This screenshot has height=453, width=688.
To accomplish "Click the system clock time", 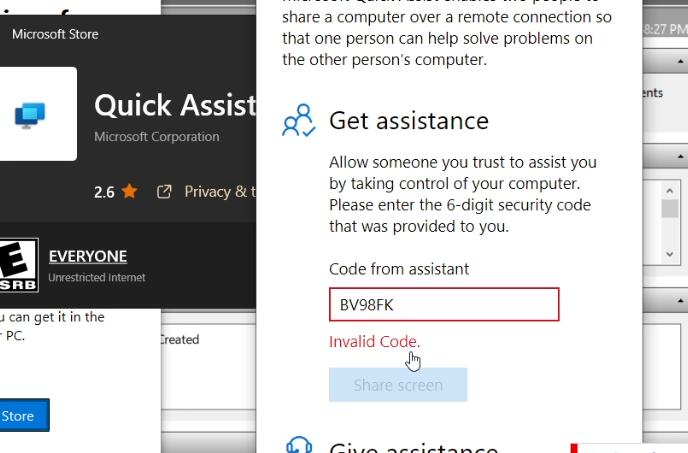I will pos(665,29).
